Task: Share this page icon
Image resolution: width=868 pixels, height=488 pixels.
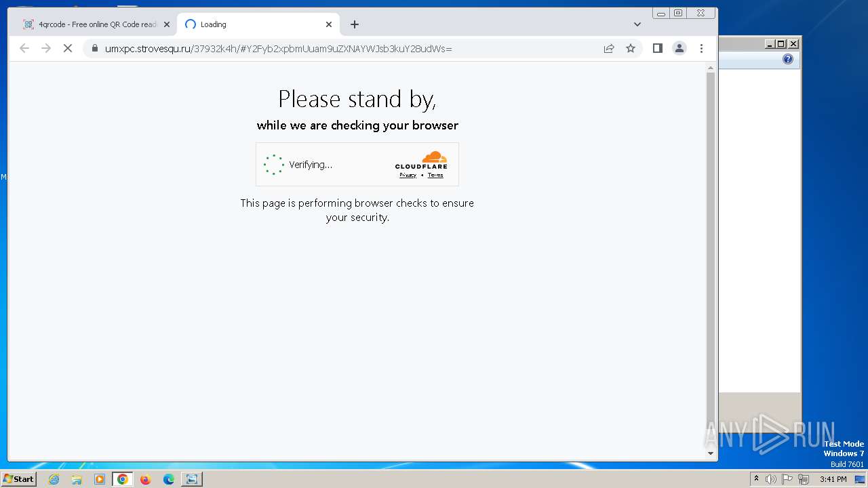Action: pyautogui.click(x=609, y=48)
